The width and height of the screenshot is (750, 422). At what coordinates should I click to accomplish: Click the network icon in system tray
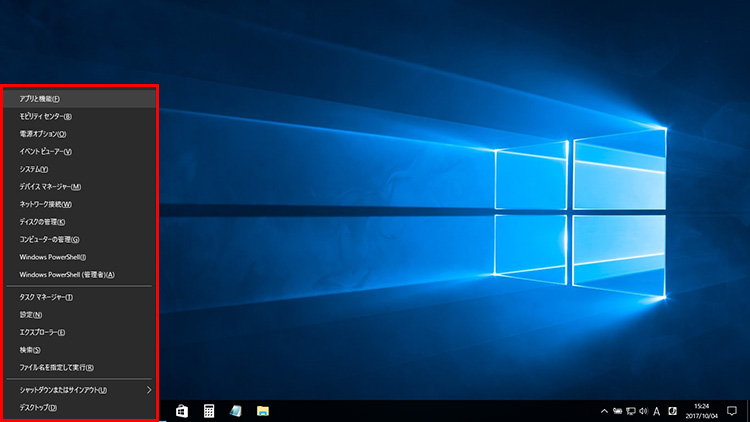coord(630,411)
